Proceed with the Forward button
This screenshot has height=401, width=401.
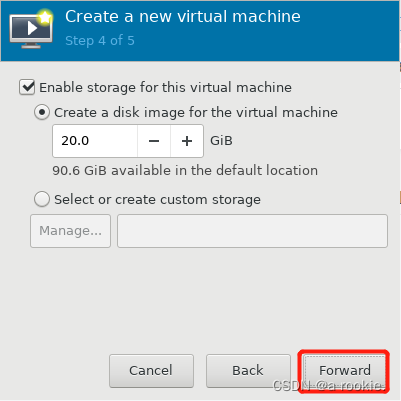345,371
